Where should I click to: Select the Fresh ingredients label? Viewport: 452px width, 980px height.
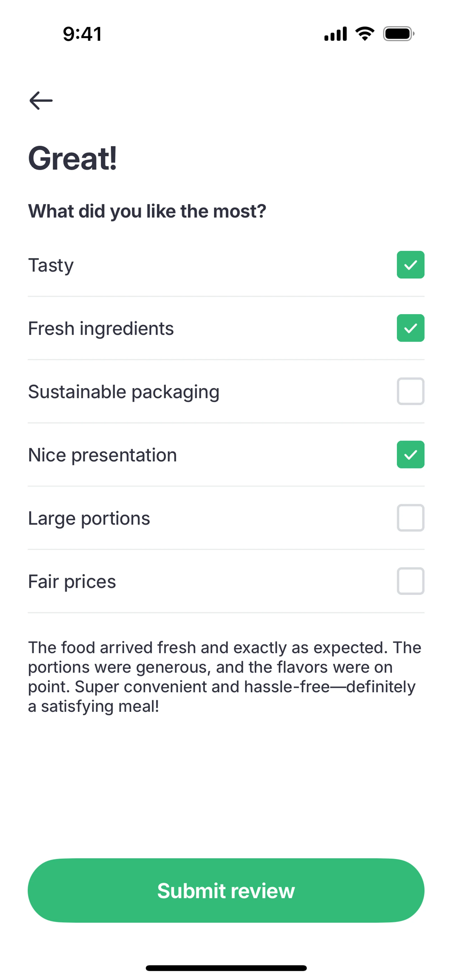[101, 328]
